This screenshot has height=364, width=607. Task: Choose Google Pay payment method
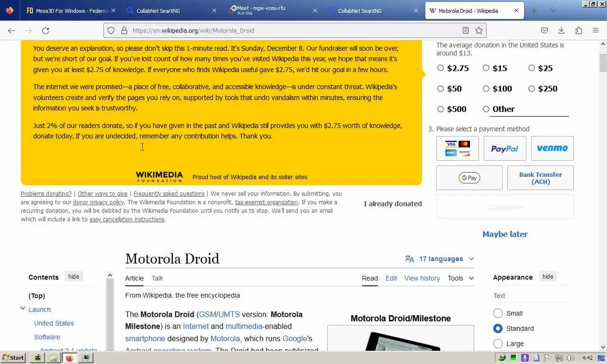pyautogui.click(x=469, y=178)
